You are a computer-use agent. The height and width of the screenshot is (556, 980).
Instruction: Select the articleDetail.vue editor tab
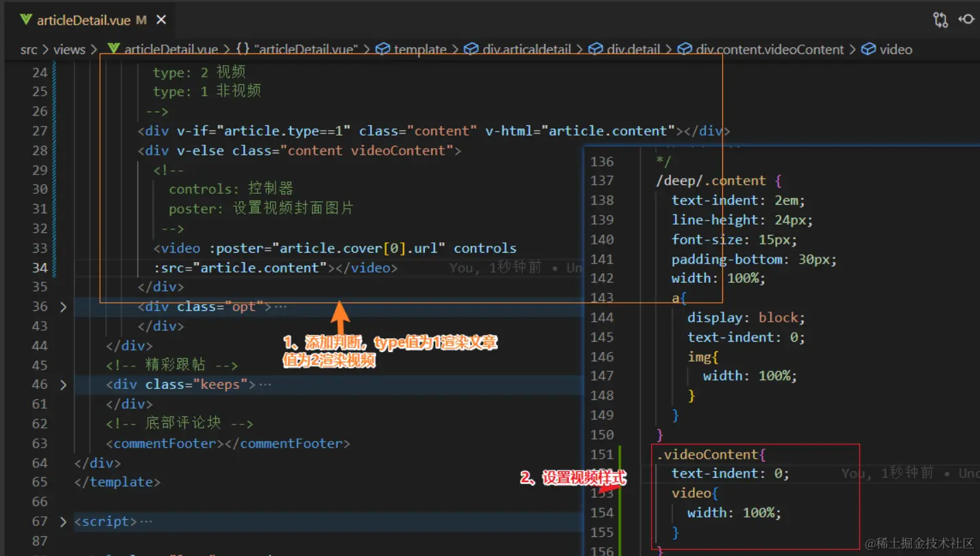(83, 20)
